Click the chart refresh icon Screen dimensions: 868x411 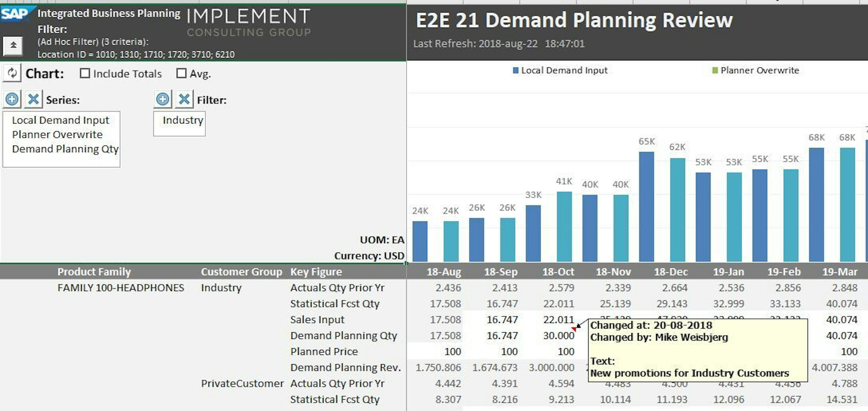(12, 73)
